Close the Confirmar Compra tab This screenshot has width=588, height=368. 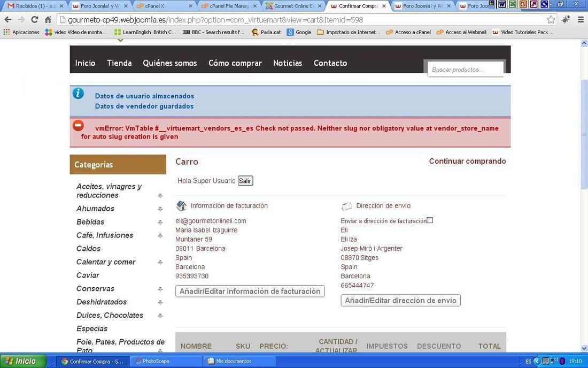click(384, 6)
